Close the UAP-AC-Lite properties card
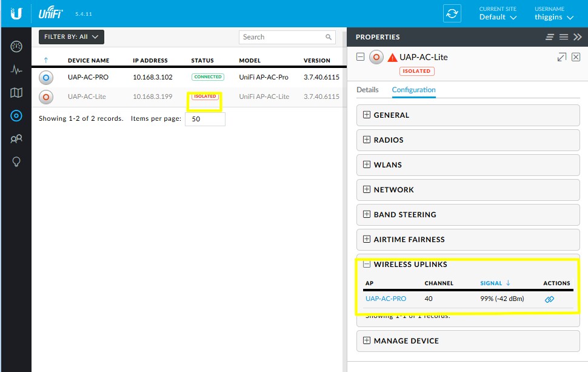This screenshot has height=372, width=588. [576, 57]
